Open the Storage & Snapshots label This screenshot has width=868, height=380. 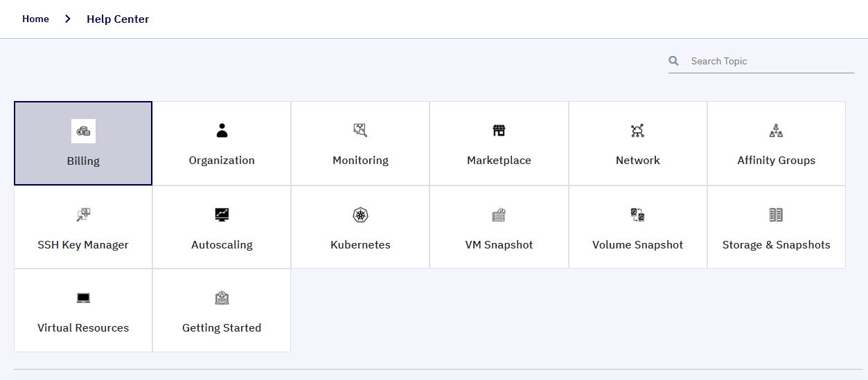click(776, 244)
